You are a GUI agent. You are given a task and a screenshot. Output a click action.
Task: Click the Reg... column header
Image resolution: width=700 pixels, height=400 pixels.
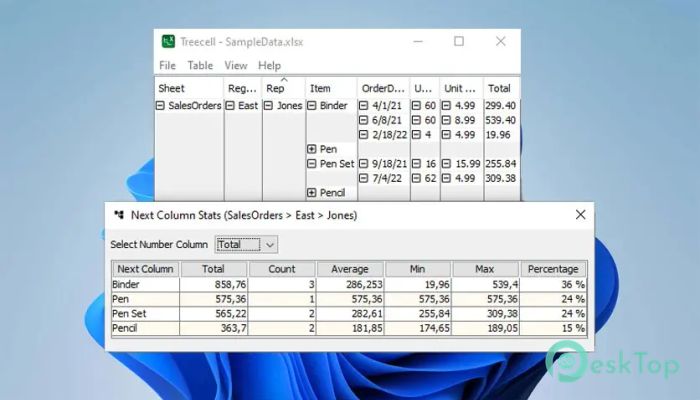(243, 88)
